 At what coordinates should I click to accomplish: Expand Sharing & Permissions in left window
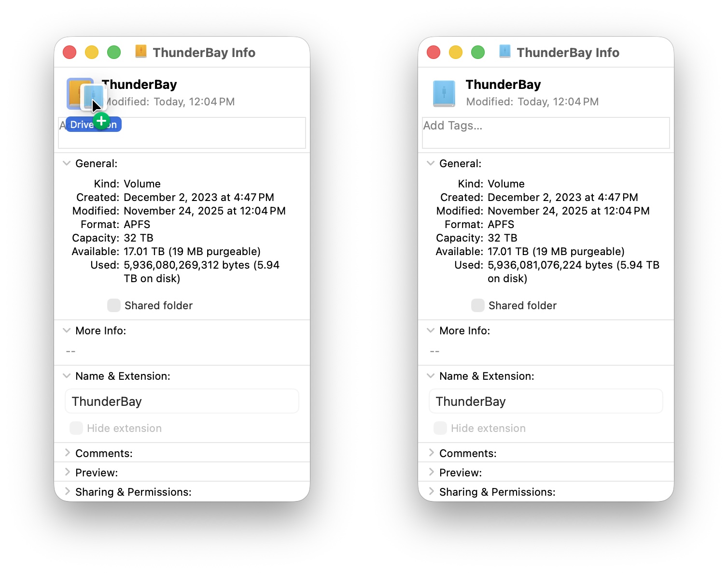(67, 491)
